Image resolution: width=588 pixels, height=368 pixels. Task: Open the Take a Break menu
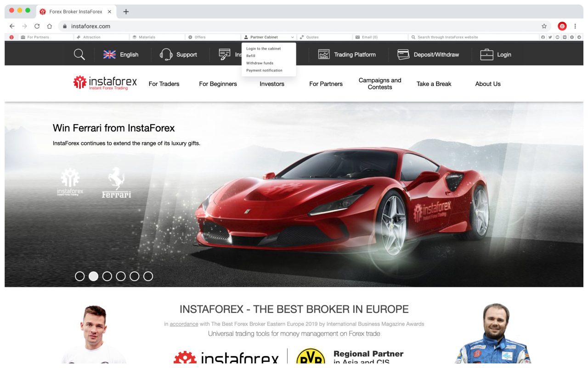(x=434, y=84)
